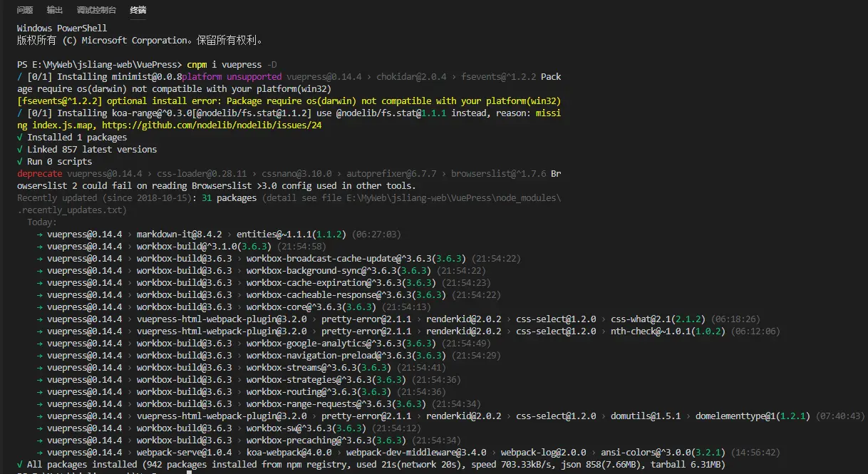Click 'workbox-sw@^3.6.3' entry
The width and height of the screenshot is (868, 474).
289,428
